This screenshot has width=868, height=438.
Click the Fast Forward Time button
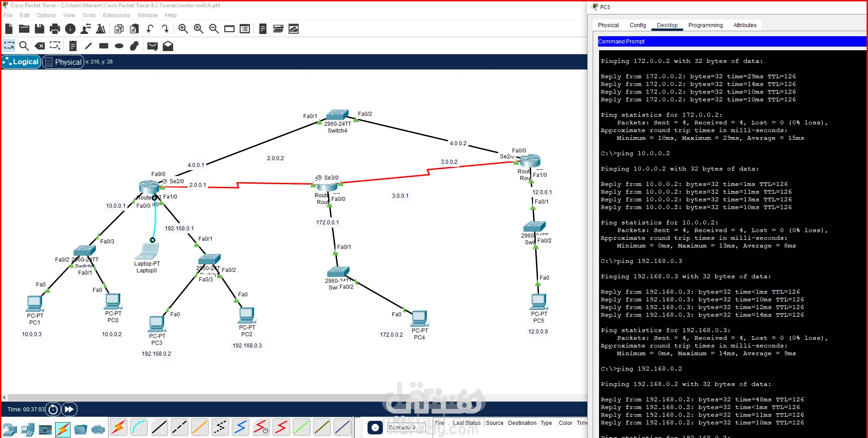click(x=69, y=409)
